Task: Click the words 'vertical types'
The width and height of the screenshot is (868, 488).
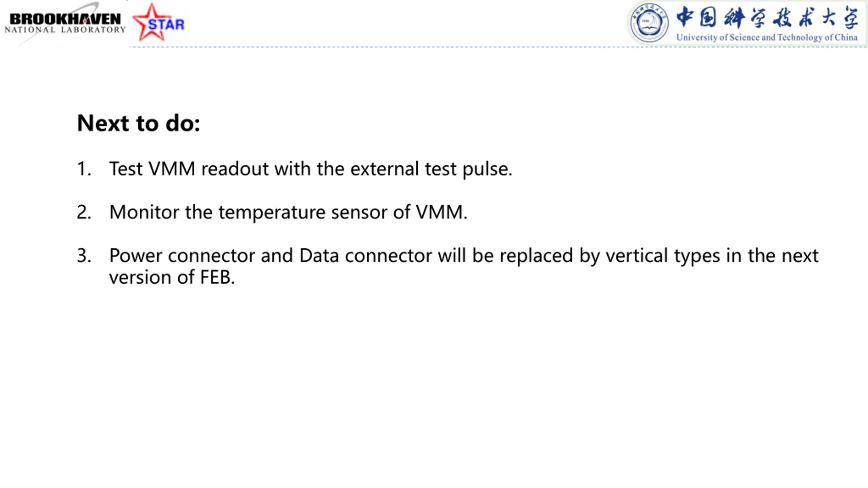Action: pos(663,256)
